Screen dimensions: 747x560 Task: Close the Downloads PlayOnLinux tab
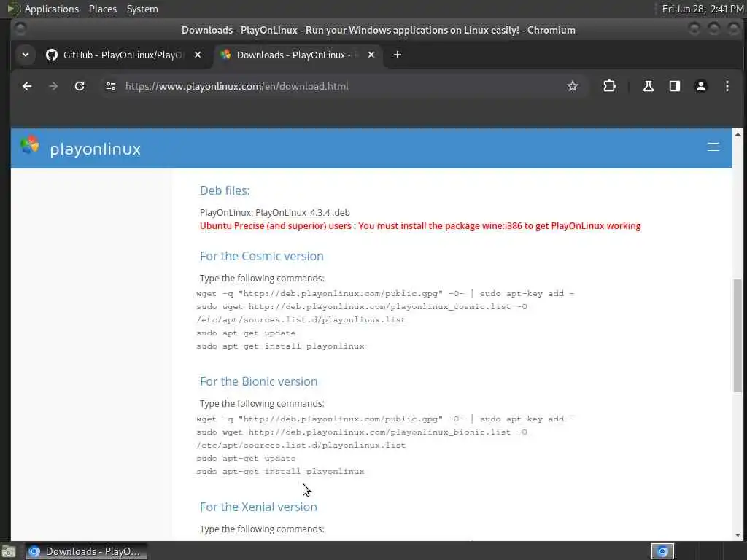tap(371, 55)
